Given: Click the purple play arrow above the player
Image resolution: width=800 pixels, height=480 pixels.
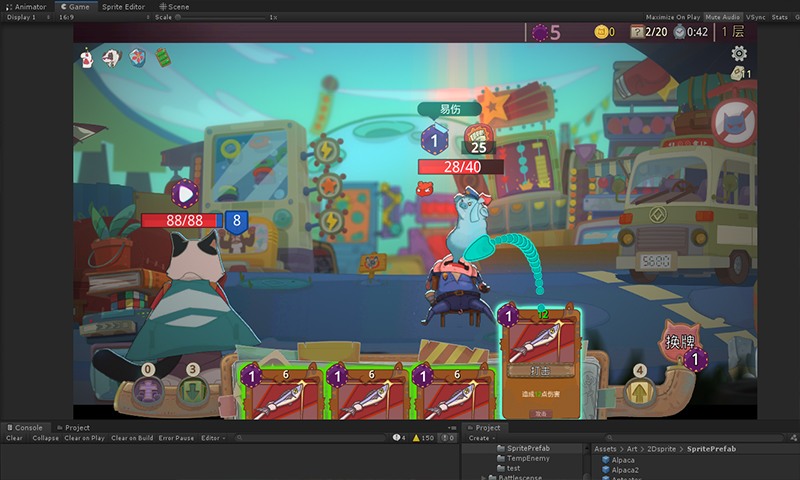Looking at the screenshot, I should pos(184,194).
